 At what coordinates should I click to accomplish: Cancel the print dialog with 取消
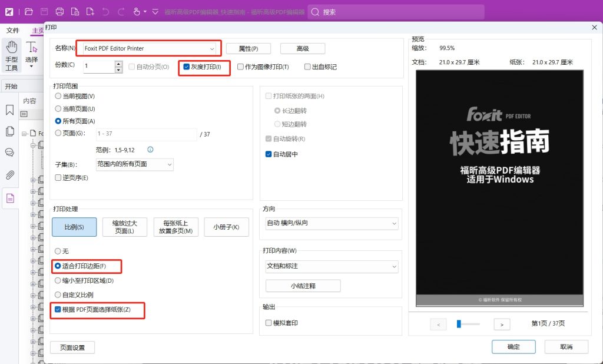(x=566, y=347)
